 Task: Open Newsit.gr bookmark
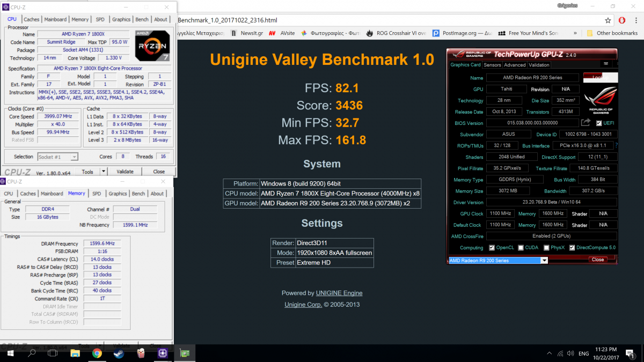click(x=247, y=33)
